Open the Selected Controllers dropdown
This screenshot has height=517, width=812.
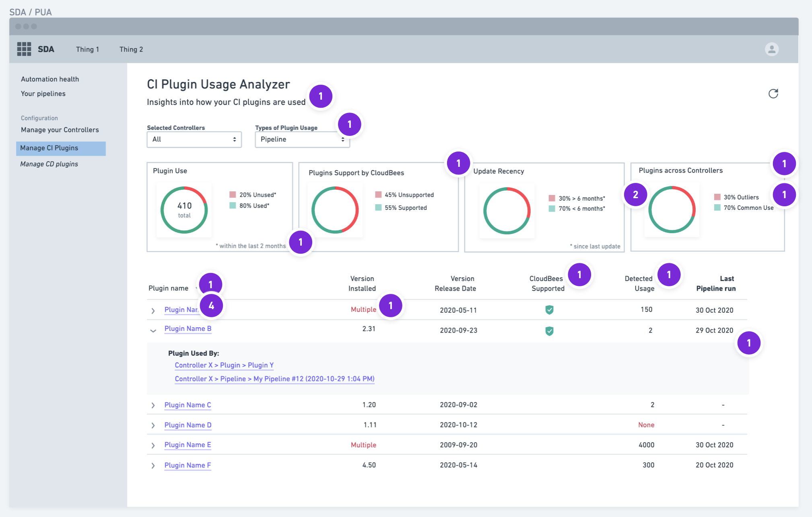click(194, 140)
